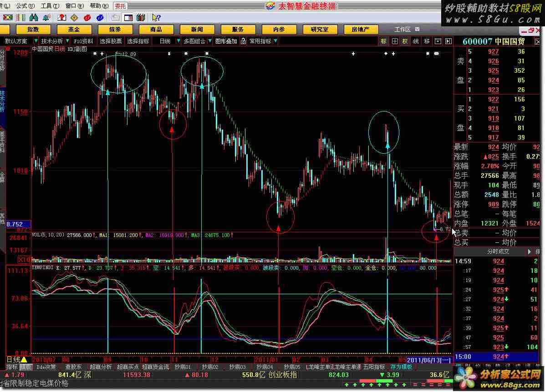Select the 存为模板 tab
545x392 pixels.
(401, 367)
